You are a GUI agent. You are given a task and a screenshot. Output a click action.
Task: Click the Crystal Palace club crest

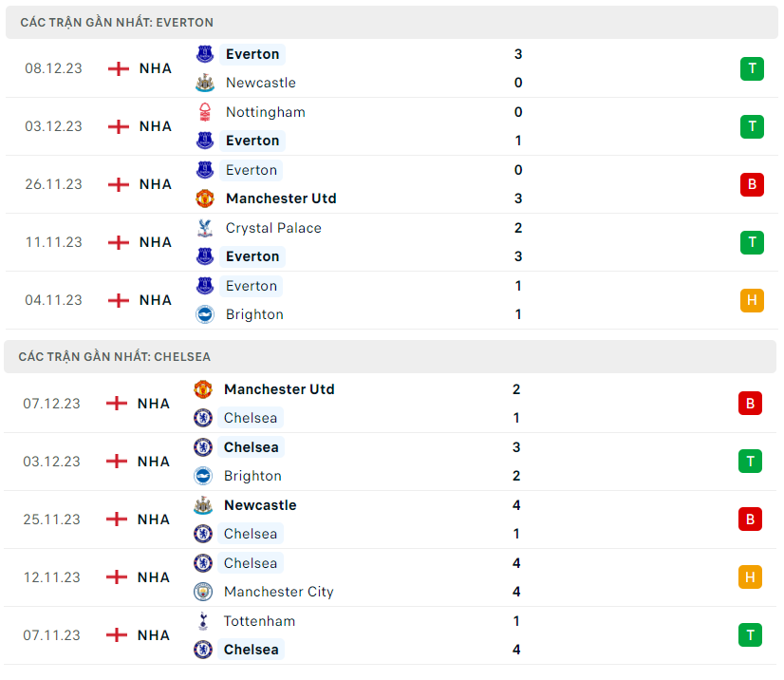pyautogui.click(x=204, y=228)
